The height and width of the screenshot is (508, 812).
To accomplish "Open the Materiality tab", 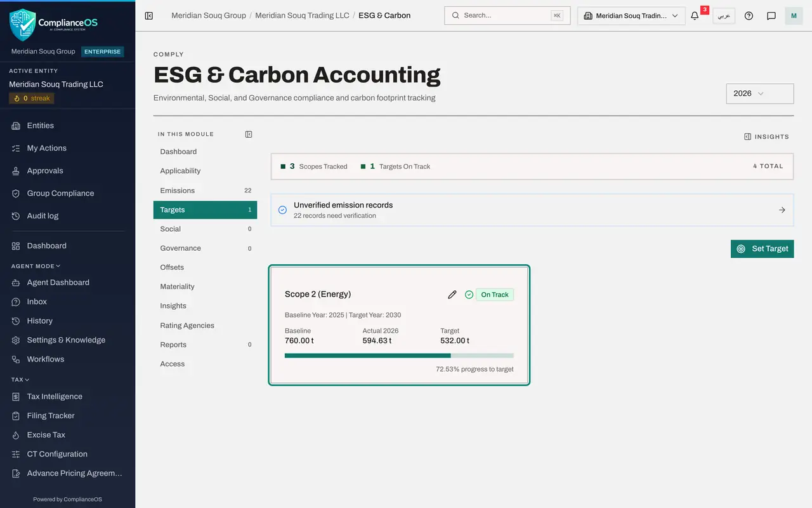I will (205, 287).
